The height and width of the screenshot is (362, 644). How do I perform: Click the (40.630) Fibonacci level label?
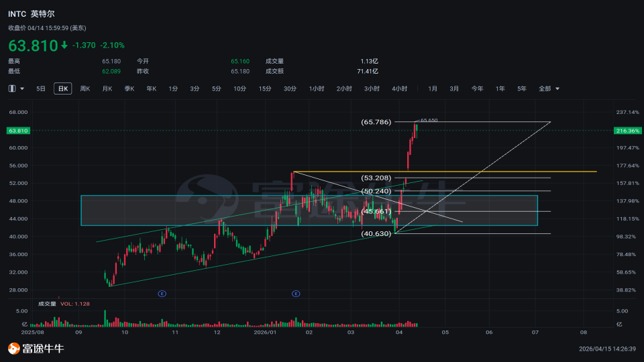click(x=376, y=233)
